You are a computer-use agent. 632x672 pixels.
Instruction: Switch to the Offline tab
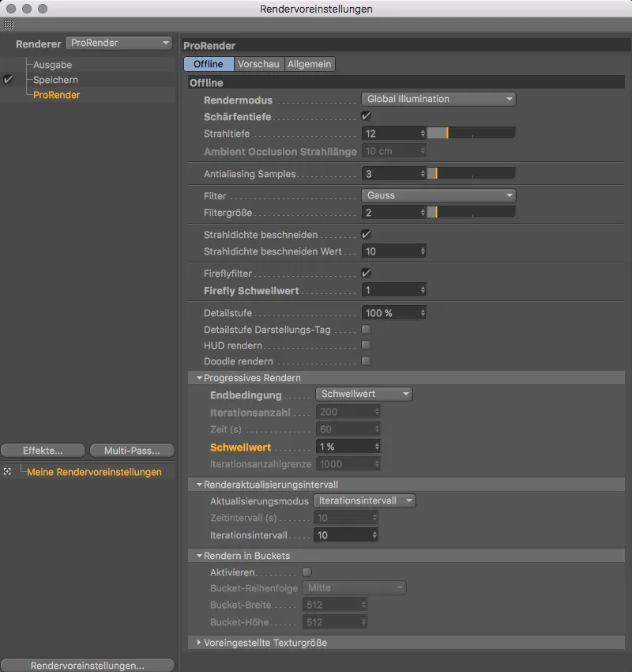point(209,64)
